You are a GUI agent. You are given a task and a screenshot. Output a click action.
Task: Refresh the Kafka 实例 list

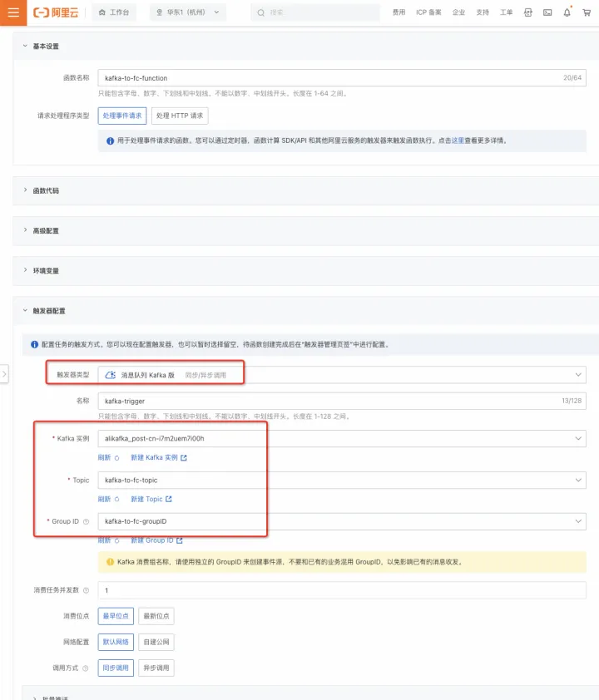108,457
